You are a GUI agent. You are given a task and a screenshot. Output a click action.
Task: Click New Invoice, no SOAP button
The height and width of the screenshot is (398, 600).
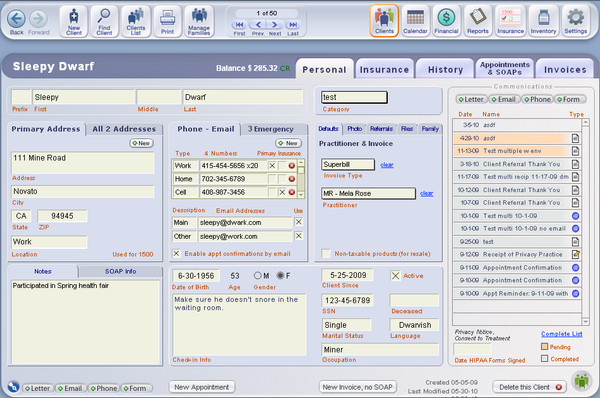coord(357,387)
